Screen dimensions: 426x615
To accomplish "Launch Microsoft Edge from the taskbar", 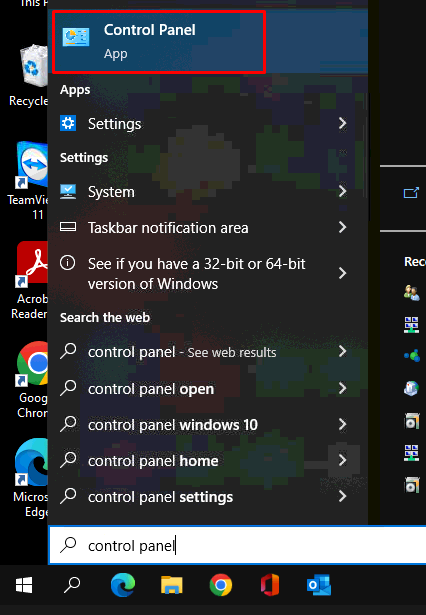I will point(123,585).
